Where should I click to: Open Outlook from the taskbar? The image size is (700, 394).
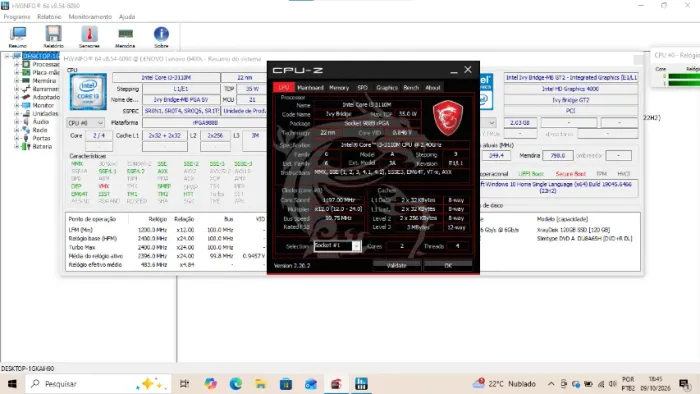[x=311, y=384]
